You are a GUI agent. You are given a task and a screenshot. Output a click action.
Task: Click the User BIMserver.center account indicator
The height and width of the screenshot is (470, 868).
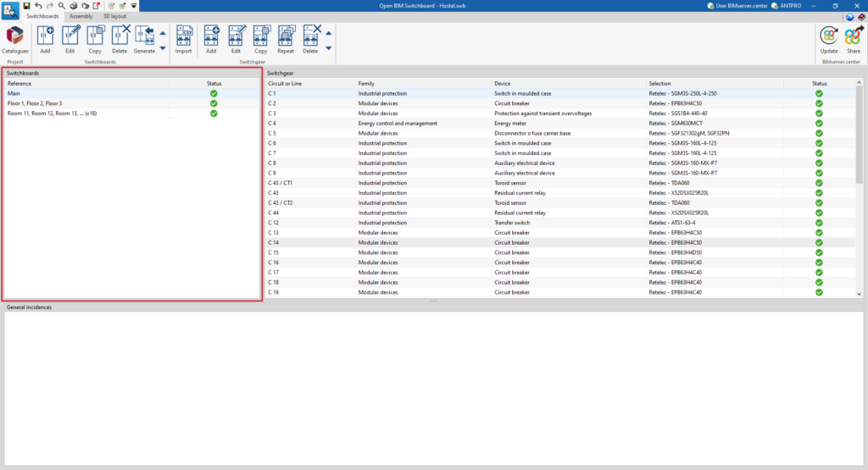pyautogui.click(x=737, y=6)
